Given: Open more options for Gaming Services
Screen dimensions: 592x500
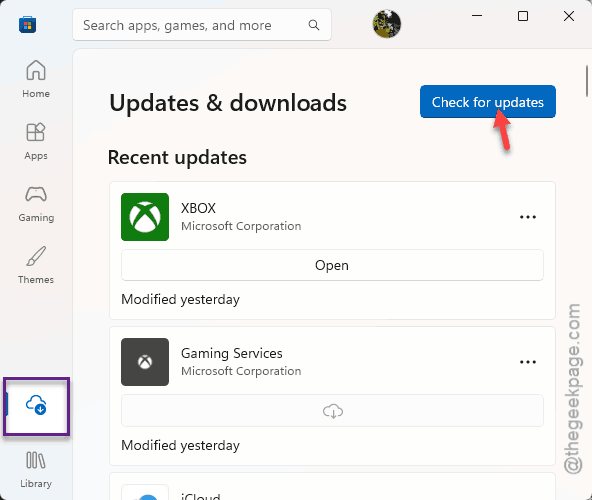Looking at the screenshot, I should pyautogui.click(x=528, y=362).
